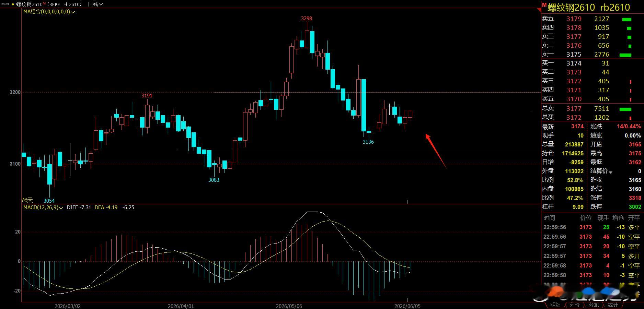644x309 pixels.
Task: Click the 最新 price value 3174
Action: point(577,127)
